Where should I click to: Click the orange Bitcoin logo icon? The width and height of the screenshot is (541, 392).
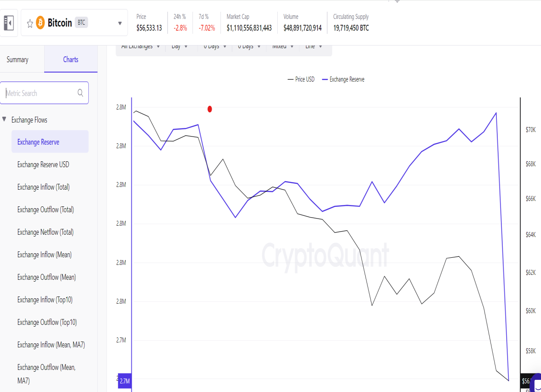(x=41, y=23)
